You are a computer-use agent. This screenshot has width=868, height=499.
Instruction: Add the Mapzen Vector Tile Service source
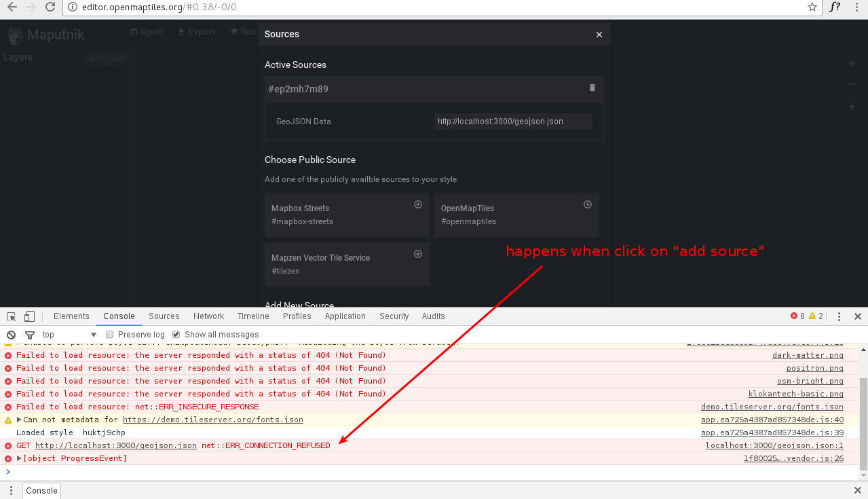[x=418, y=253]
